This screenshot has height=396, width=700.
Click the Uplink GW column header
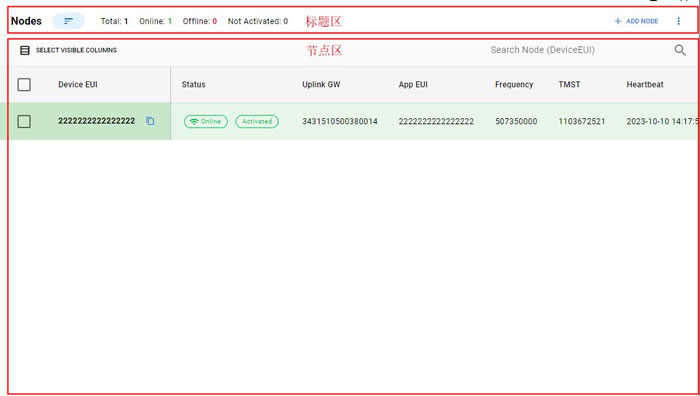321,84
